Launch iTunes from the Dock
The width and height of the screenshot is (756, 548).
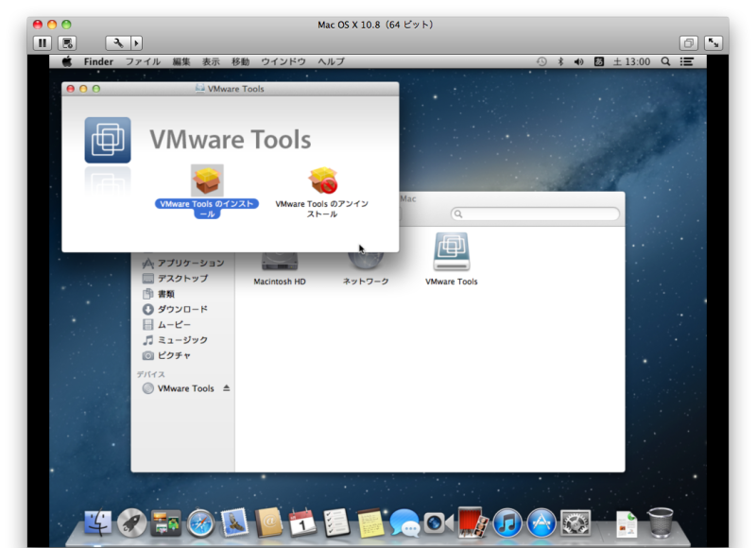pyautogui.click(x=507, y=522)
